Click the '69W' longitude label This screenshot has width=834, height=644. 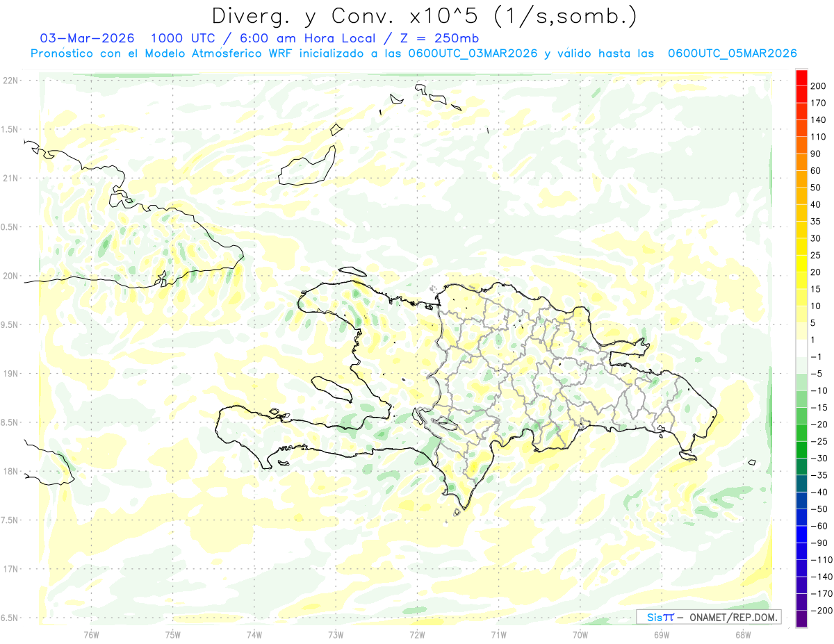coord(662,634)
